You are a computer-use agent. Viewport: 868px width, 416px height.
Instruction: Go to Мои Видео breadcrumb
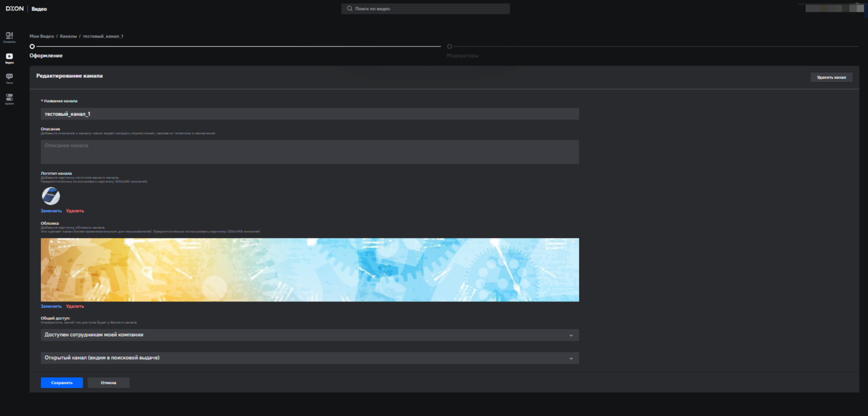[42, 36]
